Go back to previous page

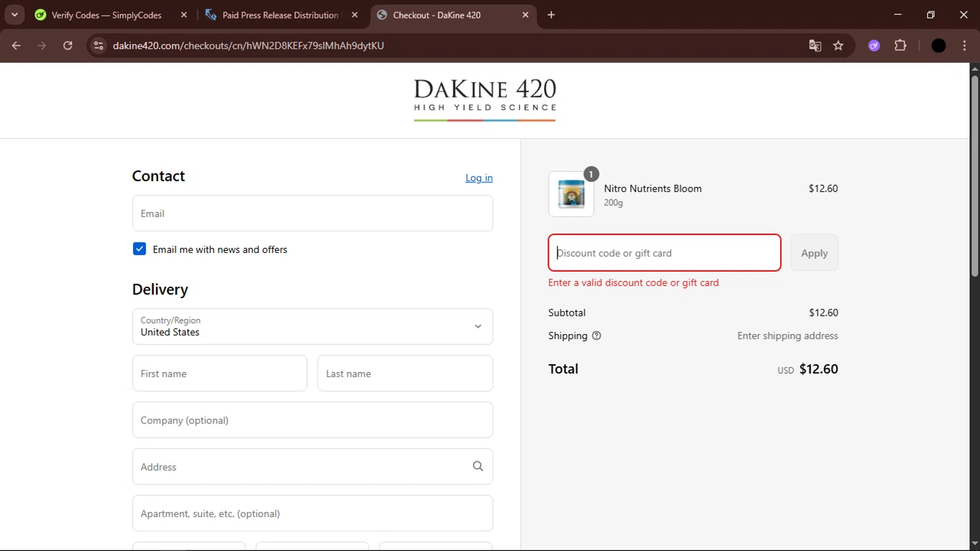pyautogui.click(x=16, y=46)
